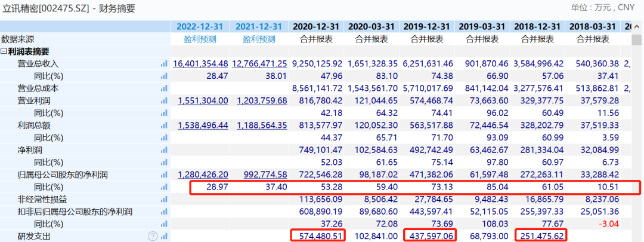Open forecast revenue 12,766,471.25
The width and height of the screenshot is (644, 242).
(x=259, y=64)
